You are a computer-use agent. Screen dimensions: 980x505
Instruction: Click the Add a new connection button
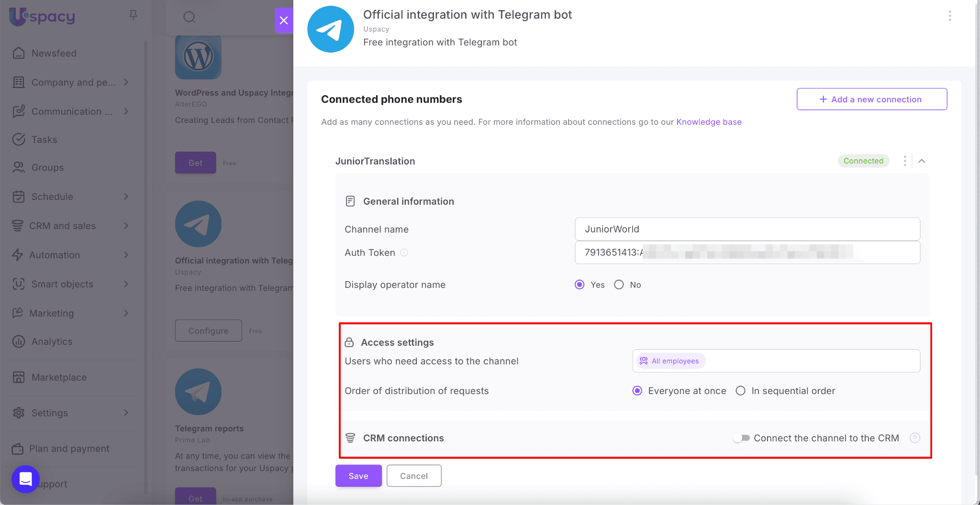coord(871,99)
